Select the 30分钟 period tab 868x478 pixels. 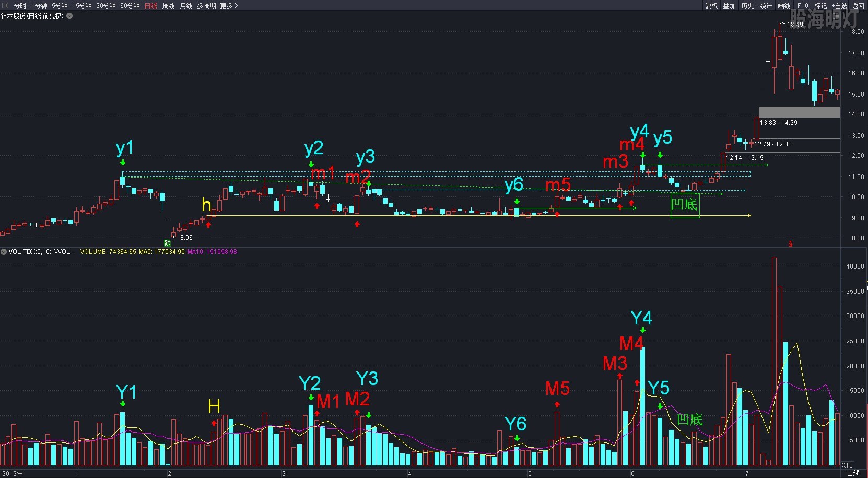[106, 6]
